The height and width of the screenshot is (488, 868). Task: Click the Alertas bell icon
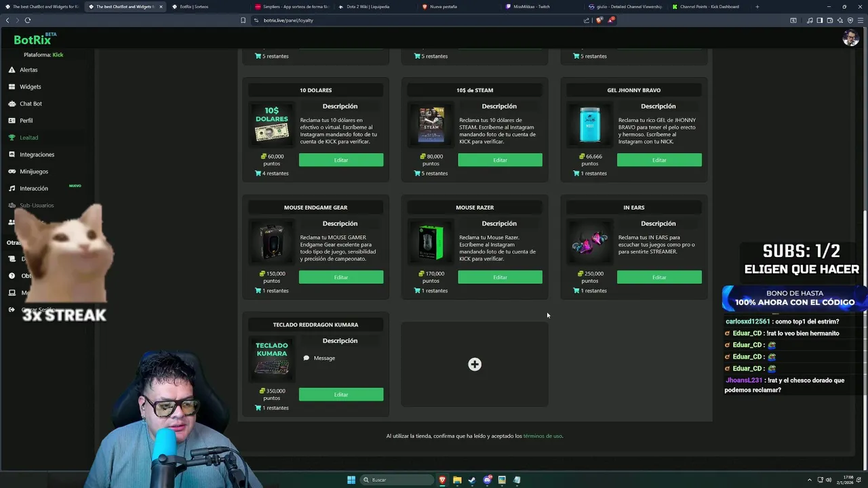pyautogui.click(x=12, y=70)
